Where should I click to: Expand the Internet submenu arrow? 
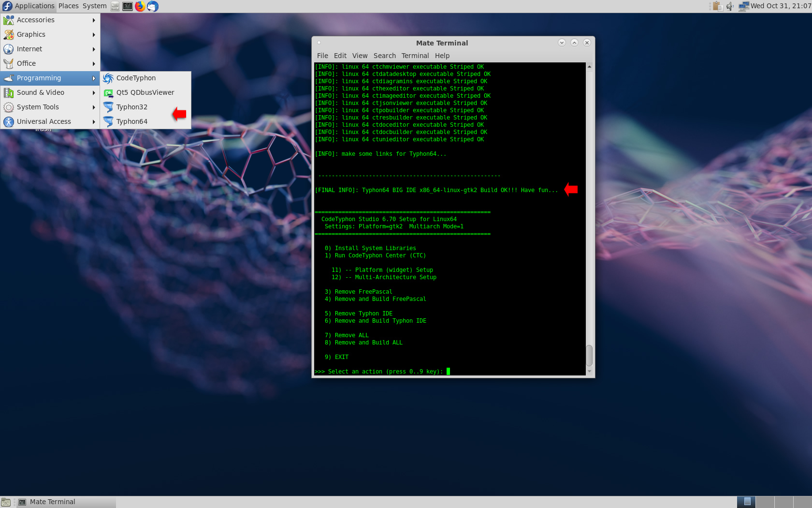pyautogui.click(x=94, y=49)
